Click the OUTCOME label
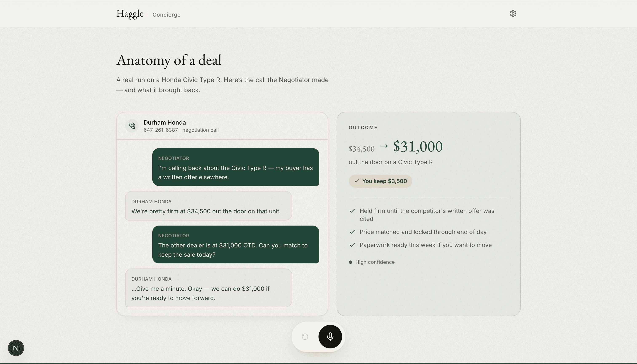This screenshot has height=364, width=637. [363, 128]
